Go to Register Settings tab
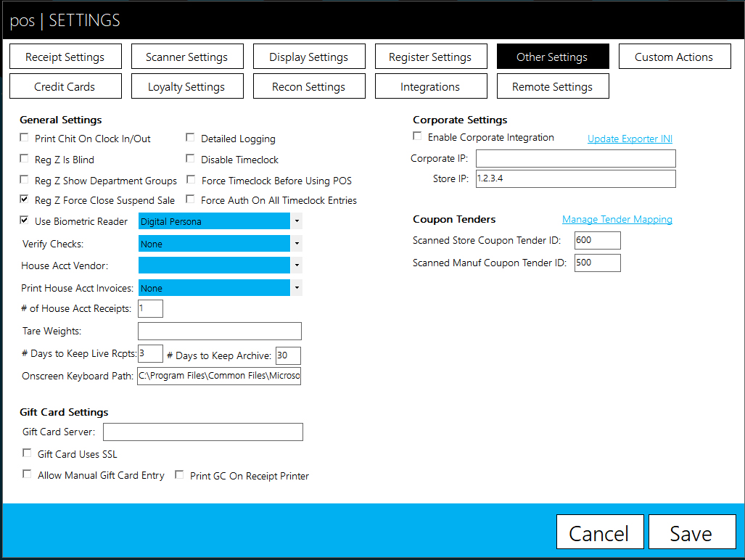 pos(431,57)
